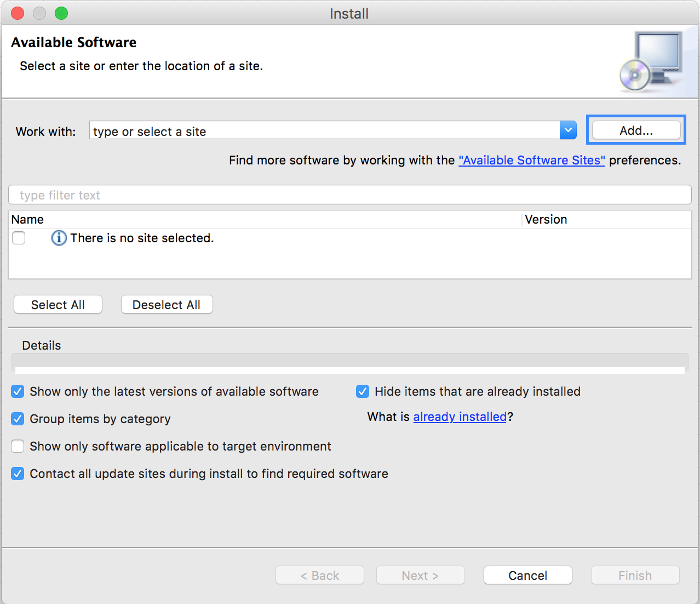Enable Show only software applicable to target environment
This screenshot has width=700, height=604.
[18, 446]
